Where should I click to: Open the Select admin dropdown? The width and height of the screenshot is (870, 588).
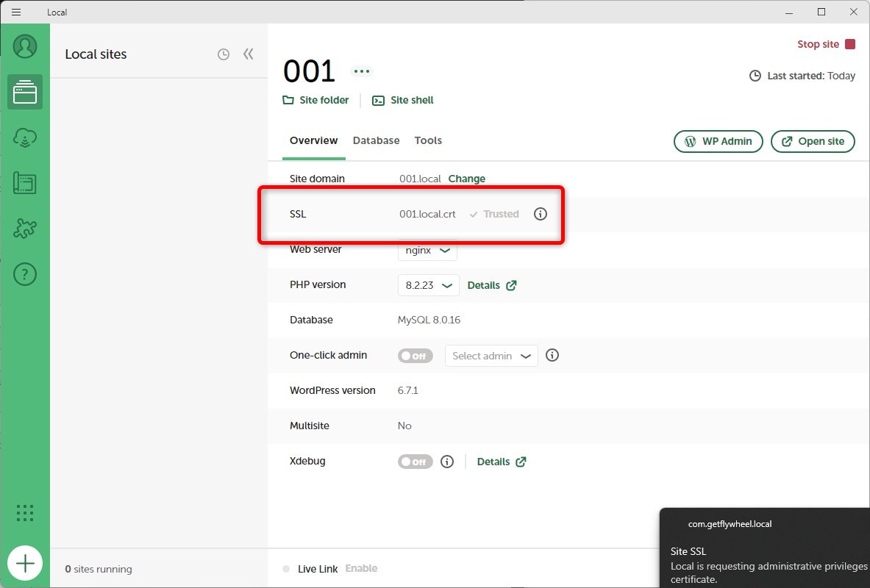491,356
